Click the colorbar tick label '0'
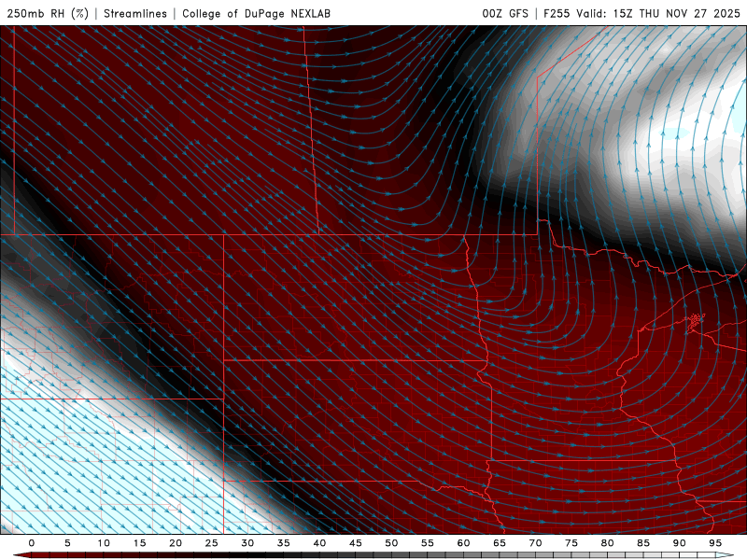Viewport: 747px width, 560px height. pyautogui.click(x=32, y=543)
